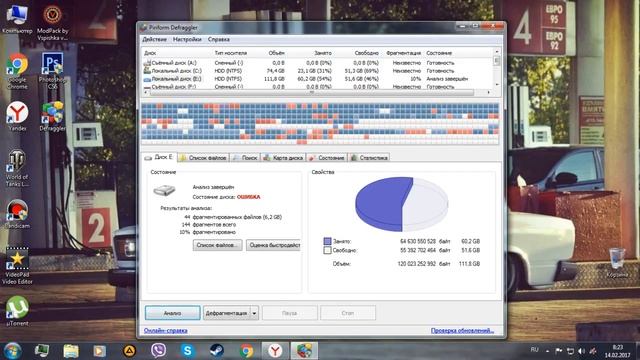Viewport: 640px width, 360px height.
Task: Click the volume speaker tray icon
Action: 582,351
